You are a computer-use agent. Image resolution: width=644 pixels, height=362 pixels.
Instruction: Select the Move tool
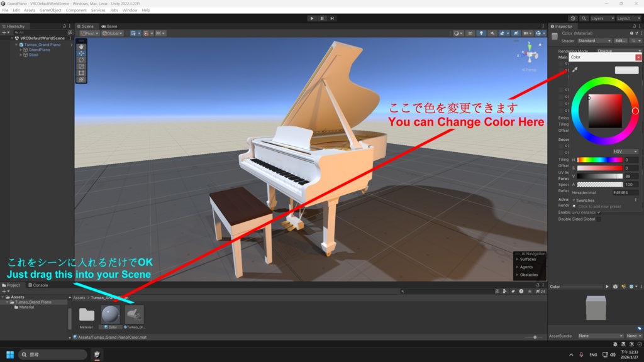[81, 53]
